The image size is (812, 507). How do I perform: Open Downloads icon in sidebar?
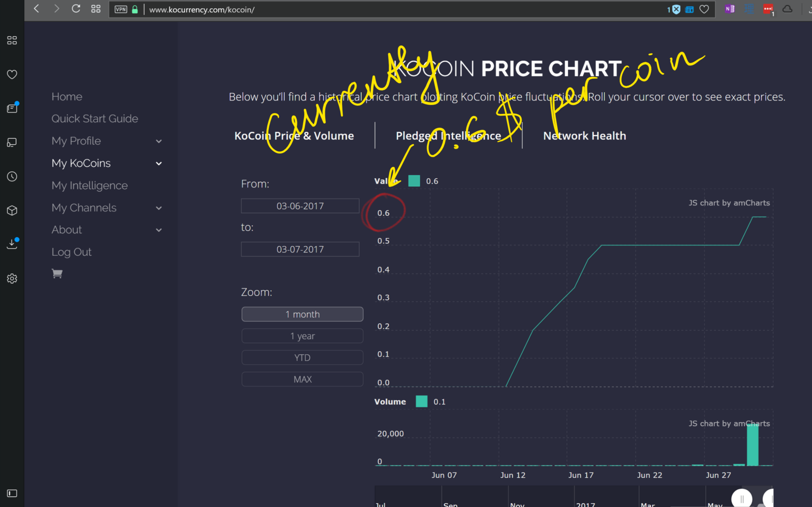[x=12, y=244]
